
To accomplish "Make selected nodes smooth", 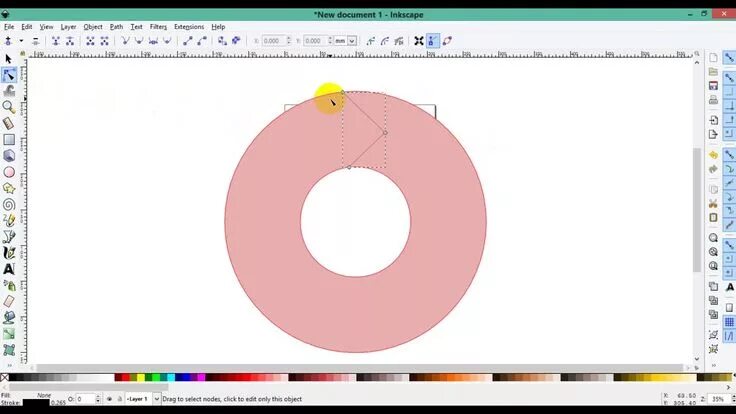I will [x=139, y=41].
